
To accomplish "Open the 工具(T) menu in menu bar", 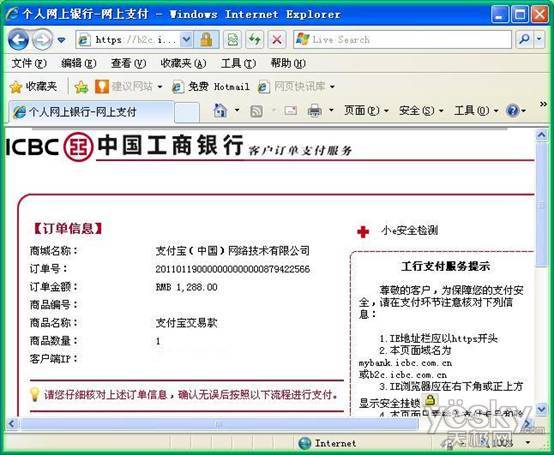I will point(238,64).
